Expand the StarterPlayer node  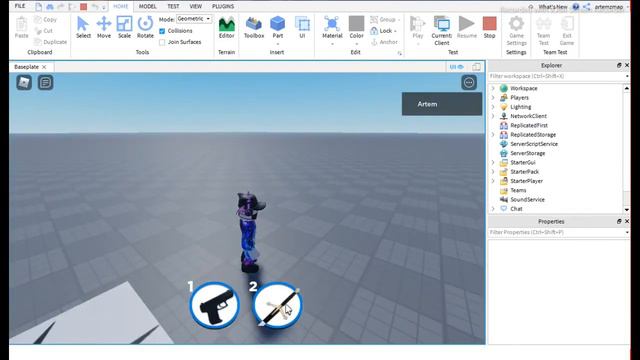click(493, 181)
